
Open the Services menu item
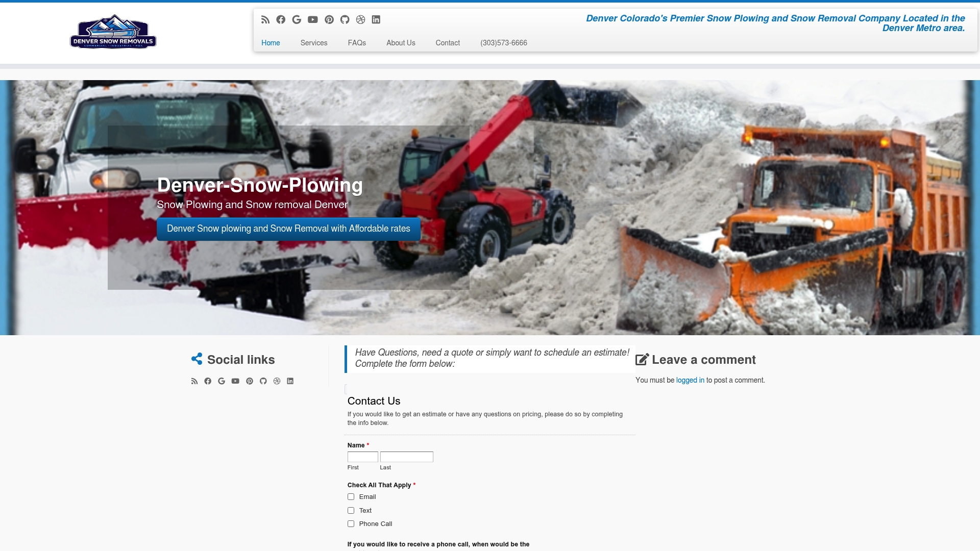(314, 43)
